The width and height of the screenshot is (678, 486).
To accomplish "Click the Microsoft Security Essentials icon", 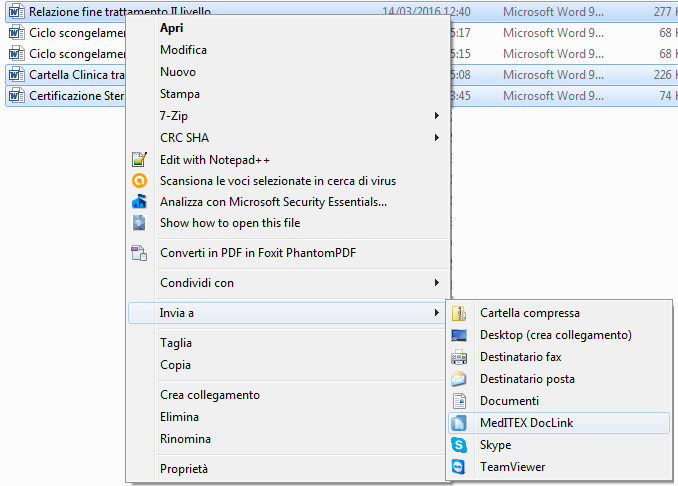I will (139, 201).
